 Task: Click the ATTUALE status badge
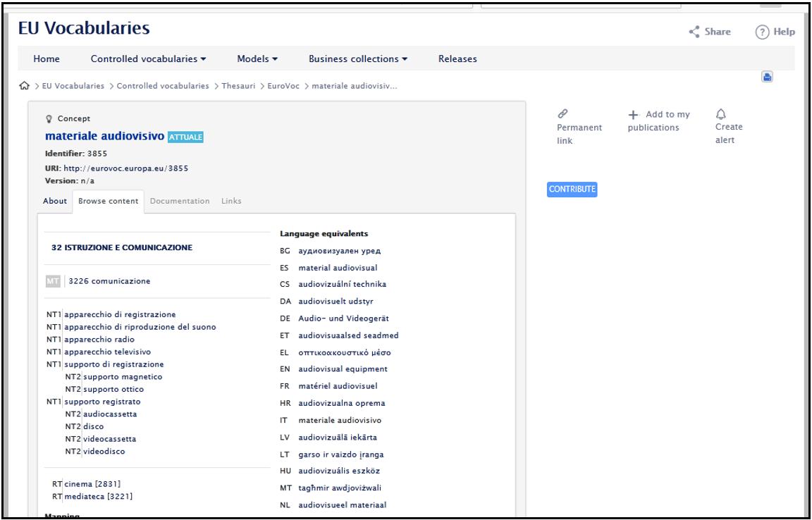185,137
